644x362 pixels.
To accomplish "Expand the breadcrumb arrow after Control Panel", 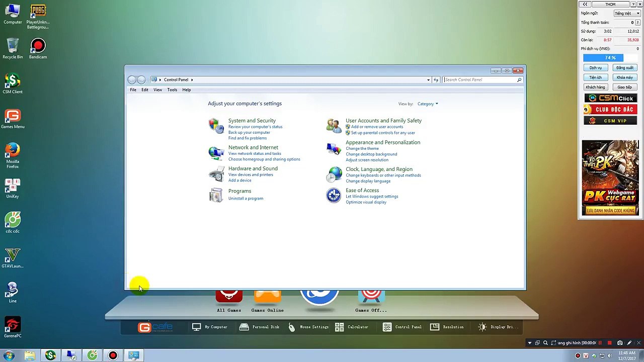I will click(x=192, y=79).
